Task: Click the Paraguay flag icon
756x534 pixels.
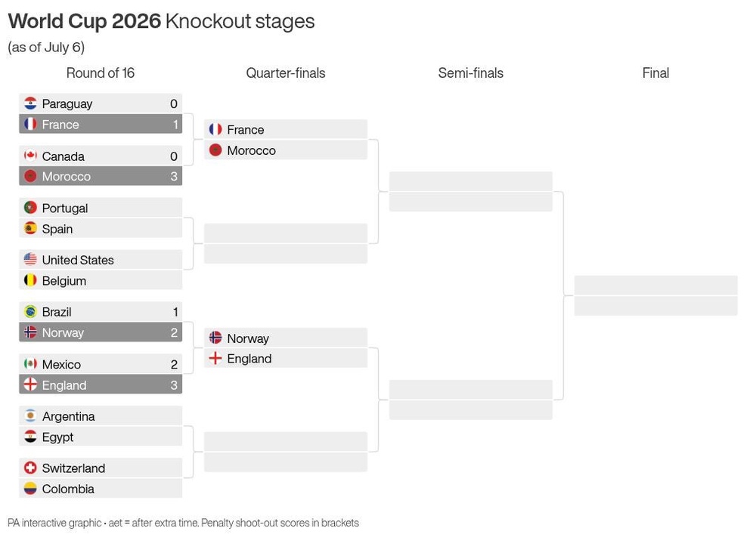Action: pos(30,103)
